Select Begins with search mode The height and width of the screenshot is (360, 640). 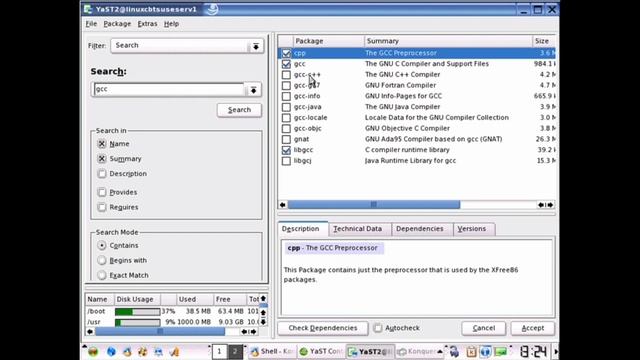click(102, 260)
